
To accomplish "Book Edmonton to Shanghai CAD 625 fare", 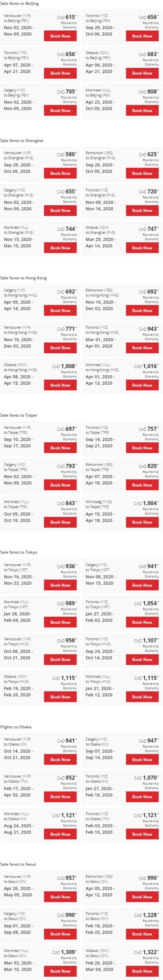I will (142, 174).
